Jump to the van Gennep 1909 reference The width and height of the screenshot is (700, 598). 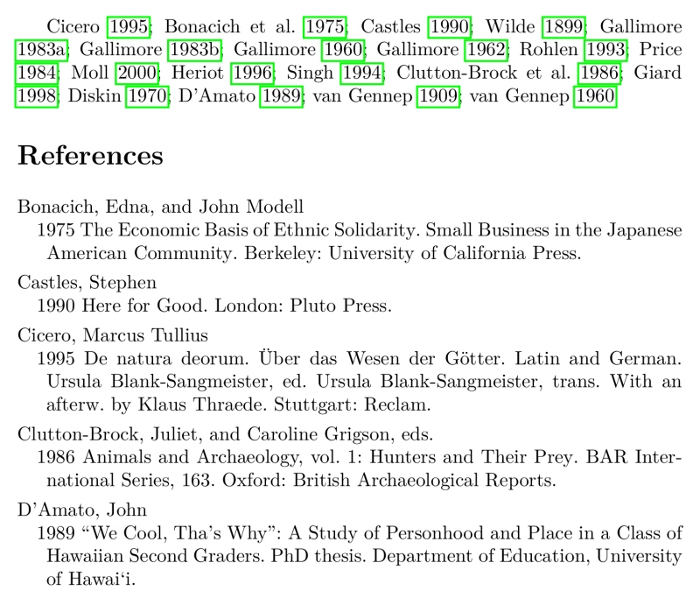coord(438,96)
